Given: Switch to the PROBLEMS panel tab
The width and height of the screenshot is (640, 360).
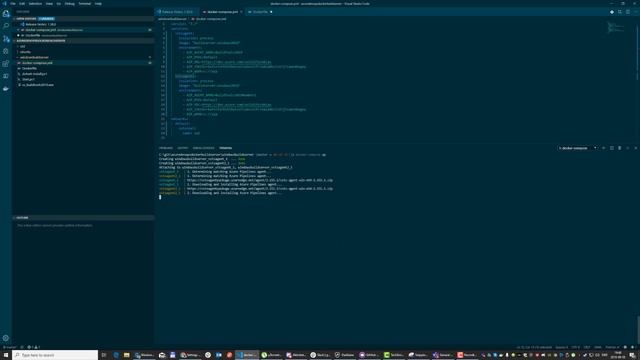Looking at the screenshot, I should [166, 148].
